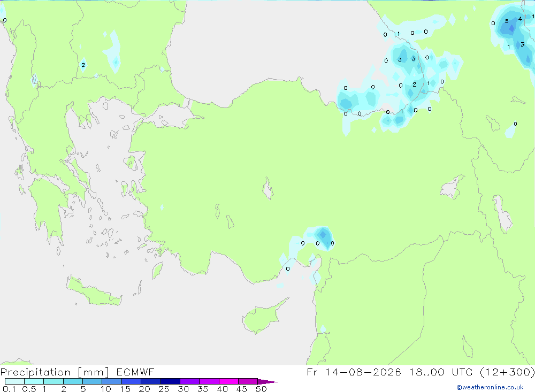Click the legend scale label '25'
Image resolution: width=535 pixels, height=392 pixels.
(164, 389)
